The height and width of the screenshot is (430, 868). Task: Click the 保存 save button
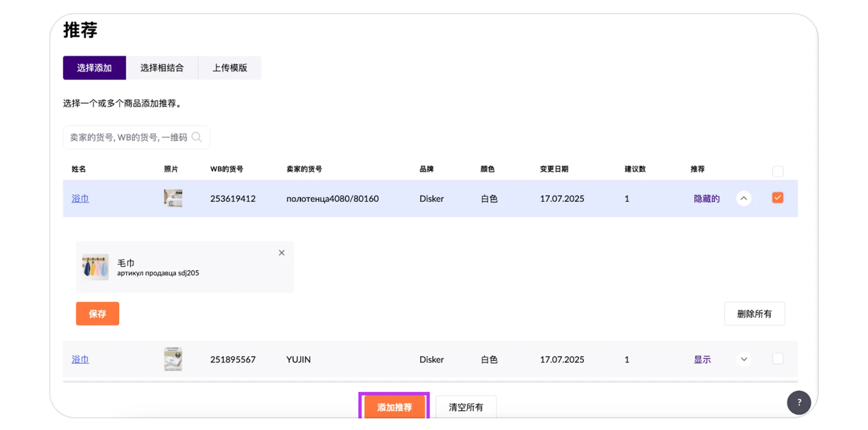tap(97, 313)
